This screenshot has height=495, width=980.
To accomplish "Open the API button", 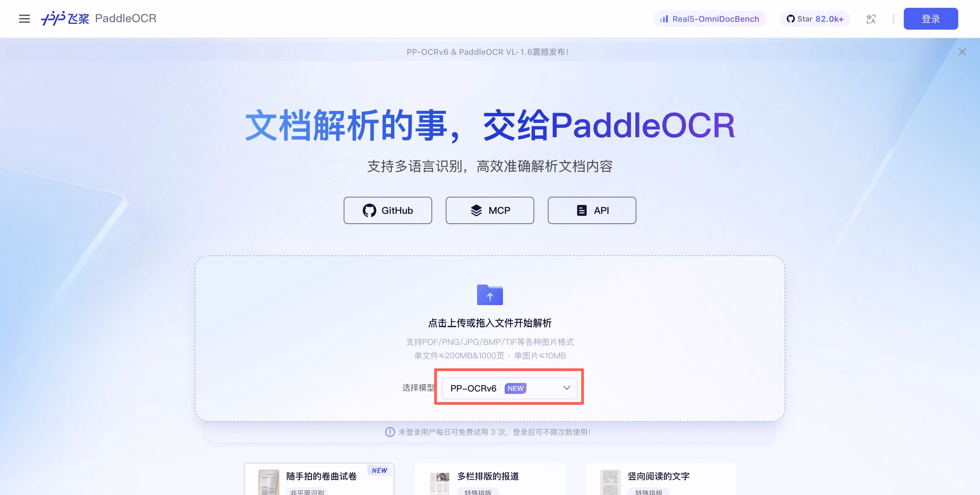I will click(592, 210).
